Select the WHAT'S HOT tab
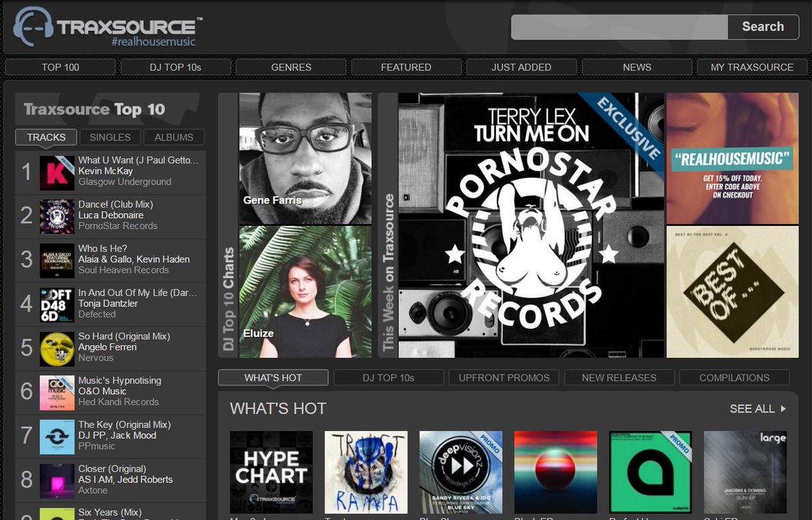Viewport: 812px width, 520px height. click(x=273, y=377)
